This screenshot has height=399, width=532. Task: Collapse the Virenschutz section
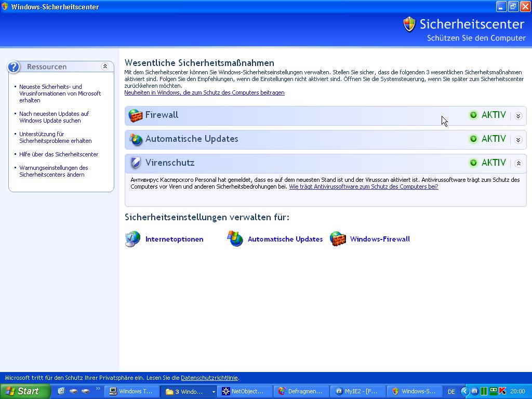518,164
